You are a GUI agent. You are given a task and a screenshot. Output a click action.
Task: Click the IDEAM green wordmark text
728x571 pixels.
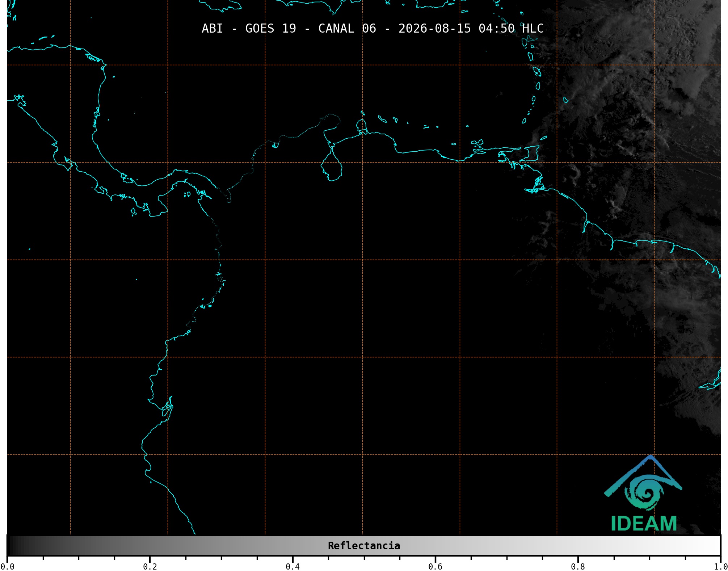pyautogui.click(x=644, y=524)
